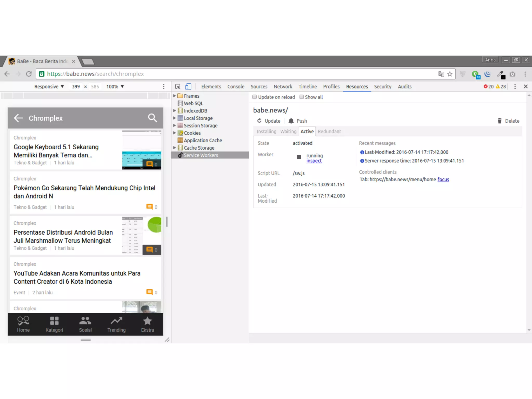
Task: Click the Push button
Action: coord(298,121)
